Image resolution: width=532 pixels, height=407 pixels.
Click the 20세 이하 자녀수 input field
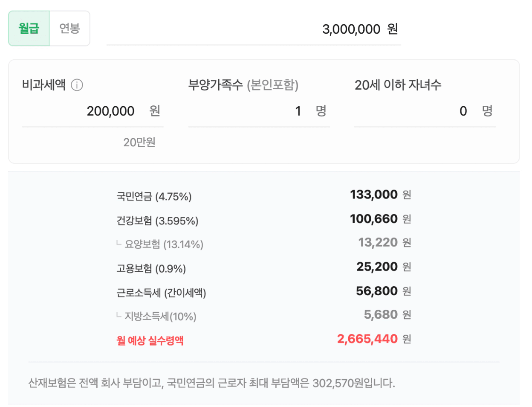pos(425,111)
